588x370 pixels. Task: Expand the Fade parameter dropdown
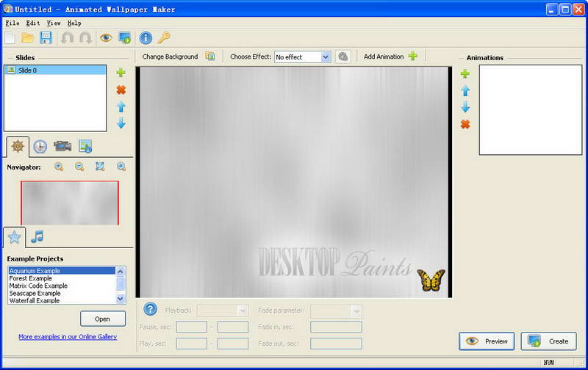(356, 311)
